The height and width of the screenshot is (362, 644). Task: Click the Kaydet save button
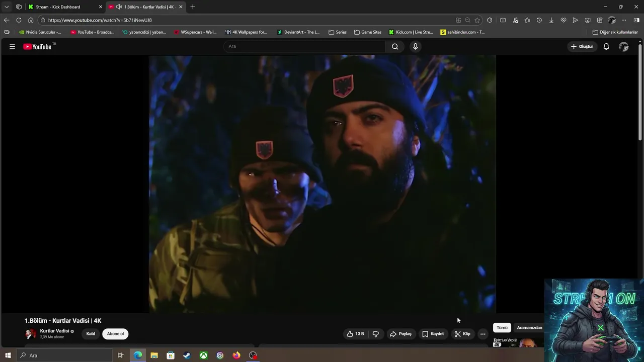point(433,334)
